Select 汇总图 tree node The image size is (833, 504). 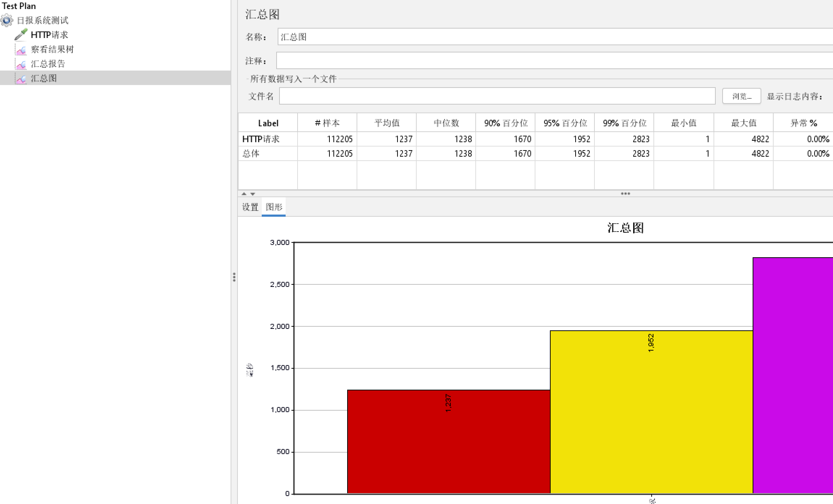(x=43, y=78)
